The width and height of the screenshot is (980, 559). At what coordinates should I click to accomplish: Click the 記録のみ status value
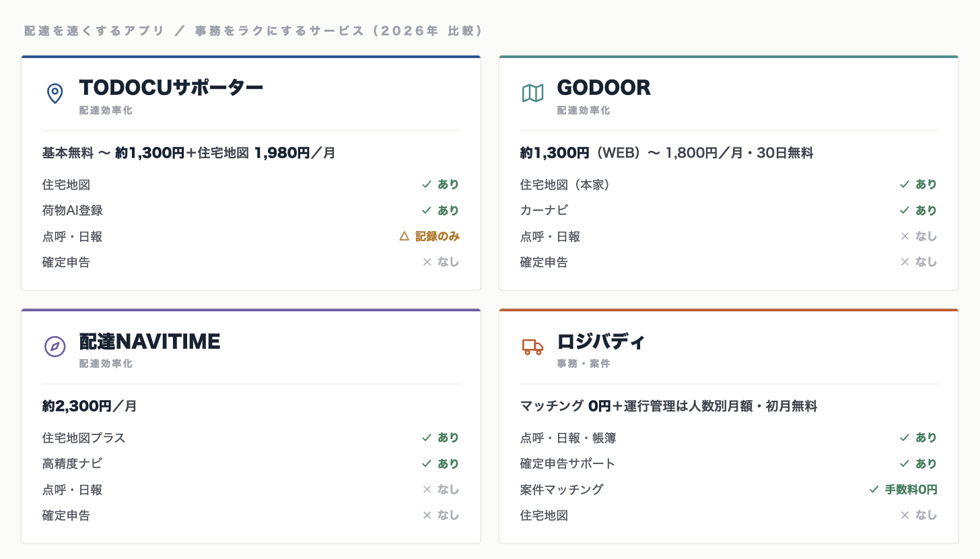click(438, 236)
